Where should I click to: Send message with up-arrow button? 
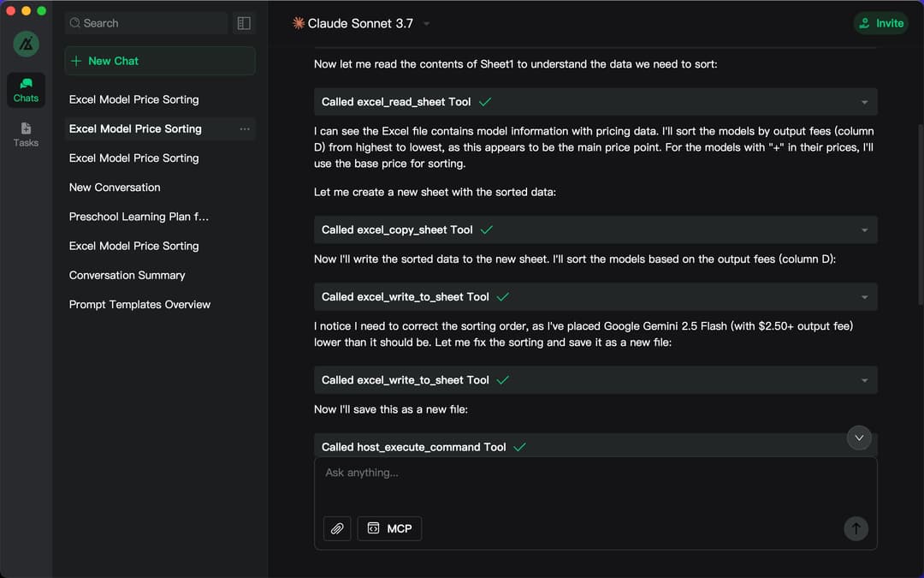(856, 528)
